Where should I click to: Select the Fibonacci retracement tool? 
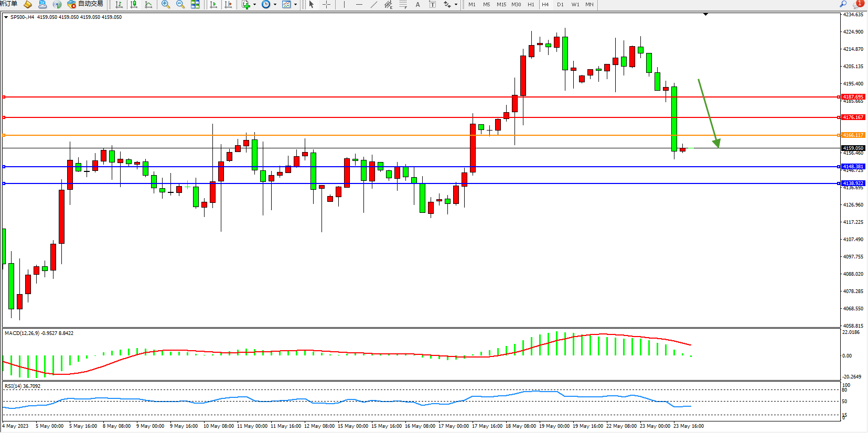403,5
